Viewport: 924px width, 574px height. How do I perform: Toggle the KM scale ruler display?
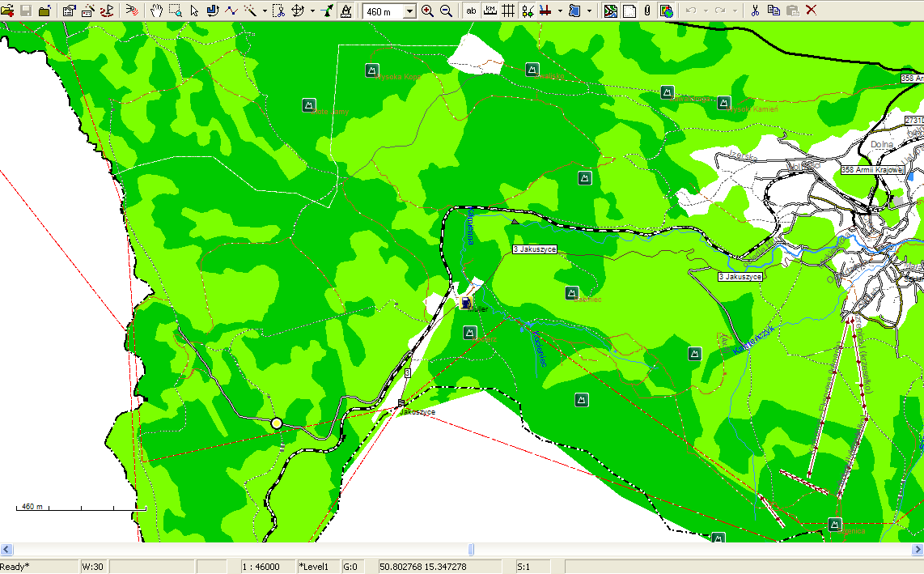pyautogui.click(x=490, y=11)
